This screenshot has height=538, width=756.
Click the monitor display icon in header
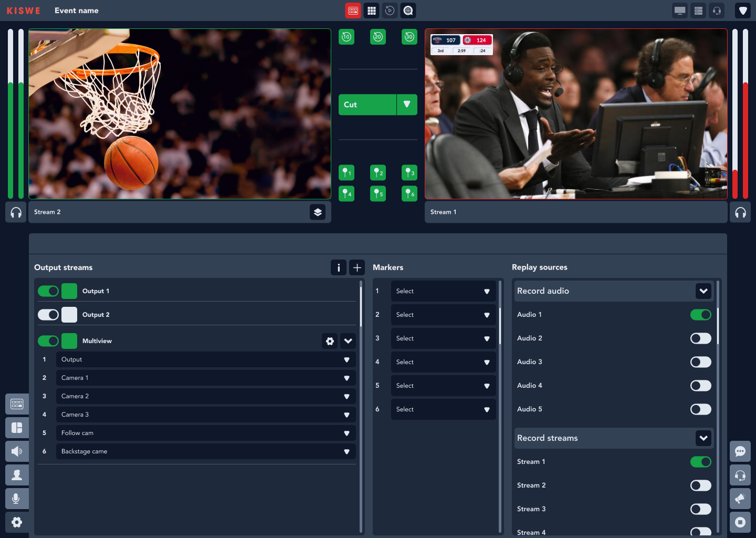tap(680, 11)
